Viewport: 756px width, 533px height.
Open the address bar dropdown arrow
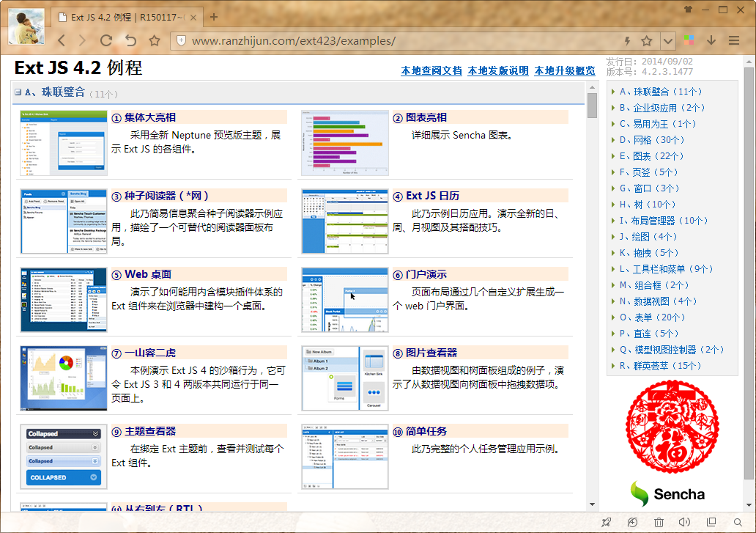667,41
